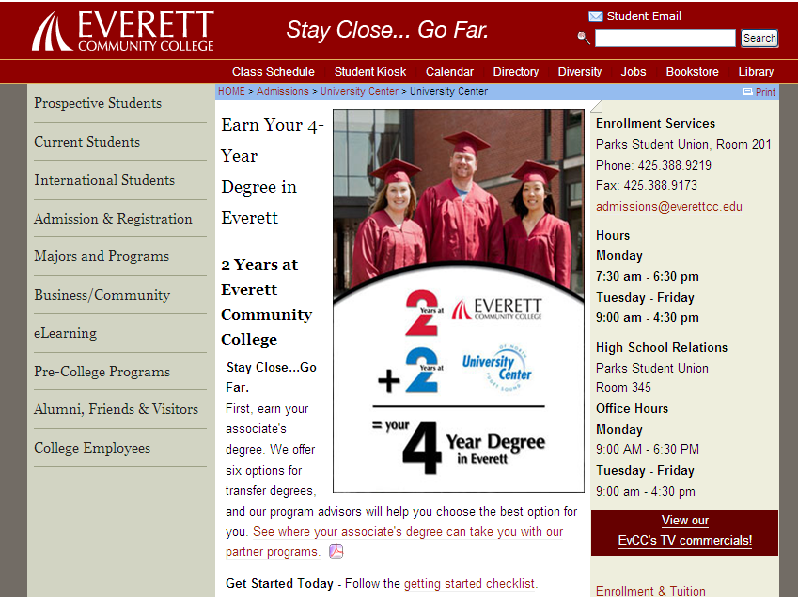Click the Admissions breadcrumb link
Screen dimensions: 800x600
(x=283, y=91)
